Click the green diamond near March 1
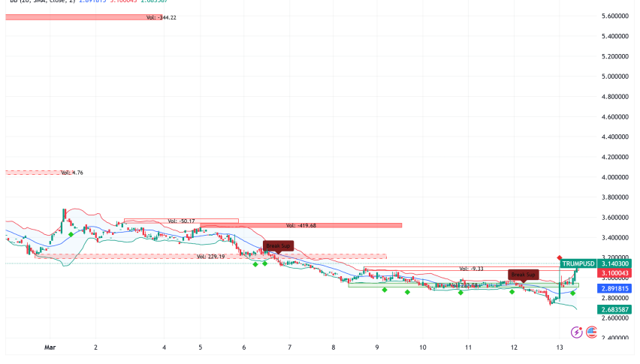 tap(71, 234)
